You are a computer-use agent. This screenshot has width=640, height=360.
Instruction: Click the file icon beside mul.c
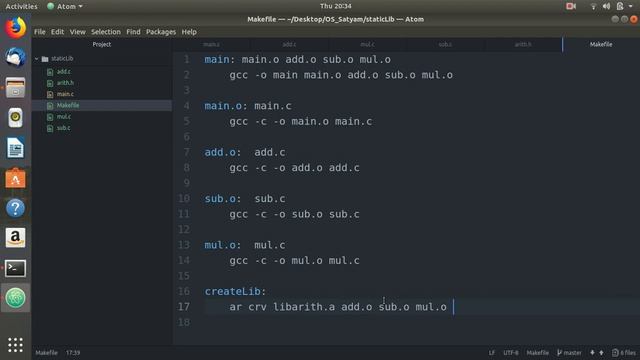coord(50,117)
